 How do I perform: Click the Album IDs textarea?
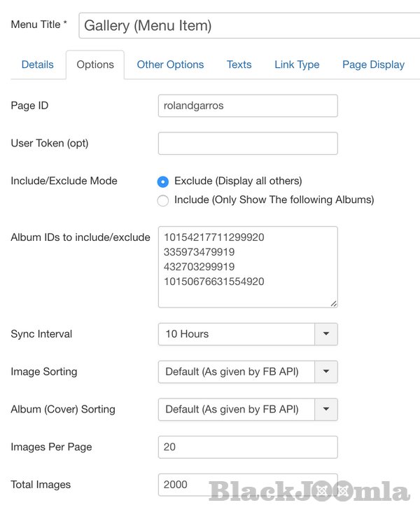click(x=248, y=267)
